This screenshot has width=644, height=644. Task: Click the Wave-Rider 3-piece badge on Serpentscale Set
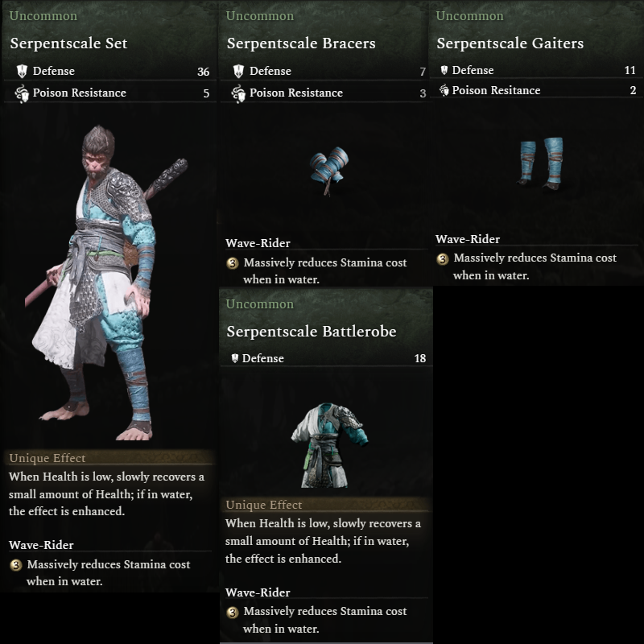(x=15, y=566)
